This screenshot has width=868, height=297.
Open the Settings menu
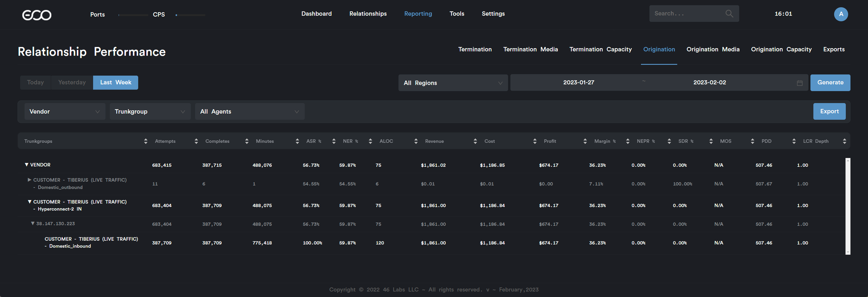point(493,14)
